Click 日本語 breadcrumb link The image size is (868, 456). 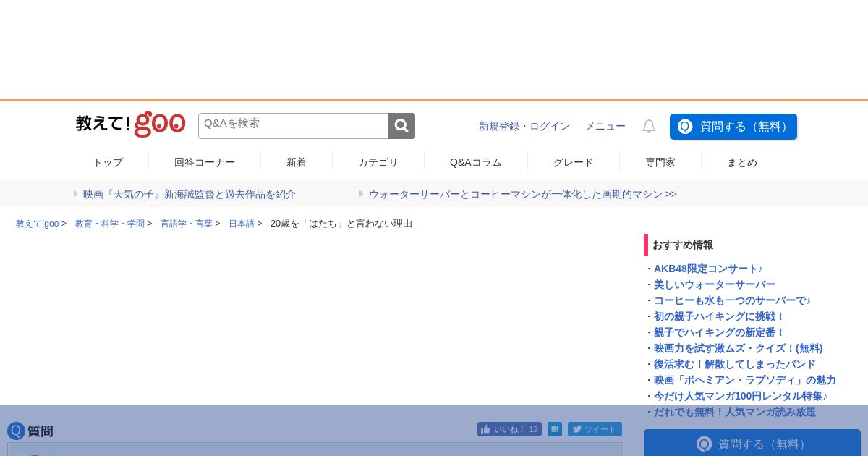tap(242, 224)
